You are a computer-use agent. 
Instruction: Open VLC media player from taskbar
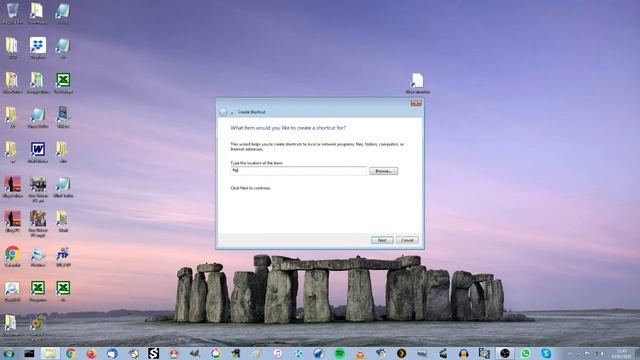click(x=360, y=353)
